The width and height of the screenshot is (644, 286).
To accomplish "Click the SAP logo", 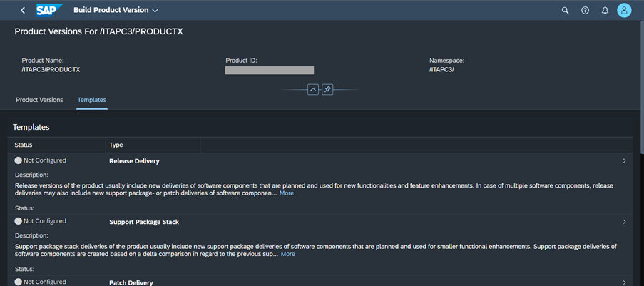I will click(x=49, y=10).
